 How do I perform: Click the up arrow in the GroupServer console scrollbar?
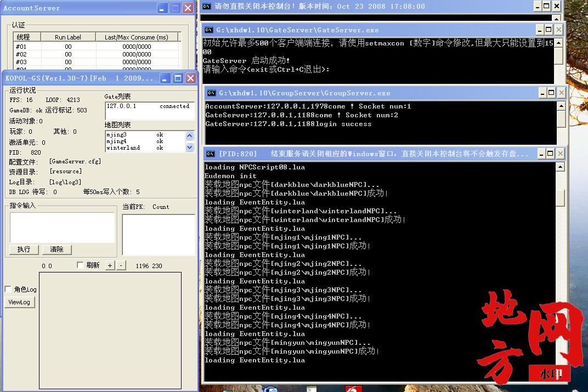pos(561,106)
